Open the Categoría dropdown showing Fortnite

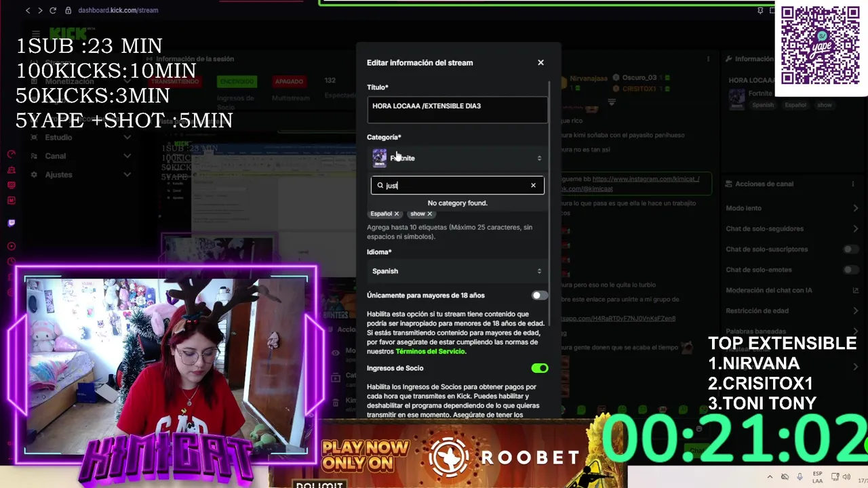457,158
